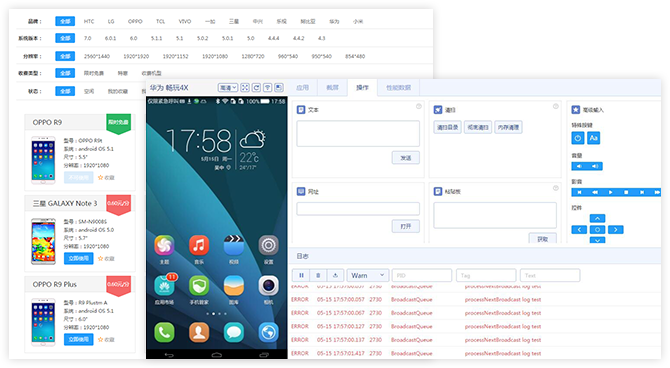This screenshot has width=670, height=368.
Task: Click the D-pad up arrow button
Action: pyautogui.click(x=597, y=218)
